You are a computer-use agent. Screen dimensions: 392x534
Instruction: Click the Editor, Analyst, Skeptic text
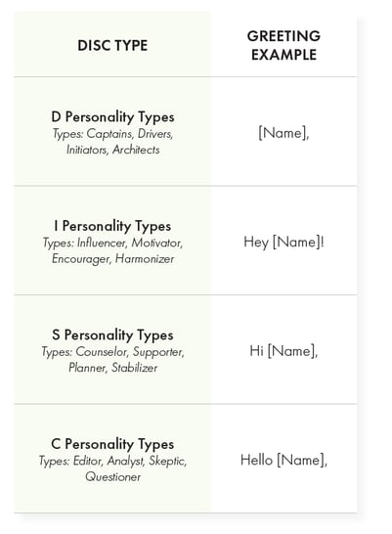point(130,461)
